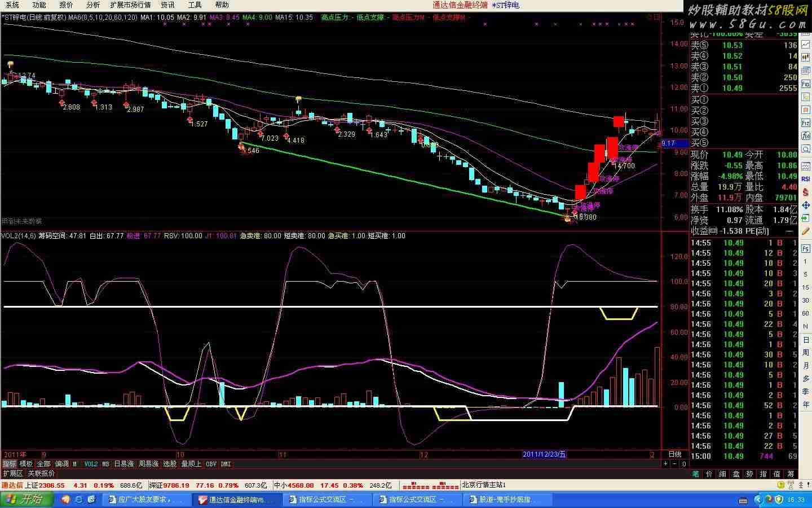
Task: Select the 1-minute period
Action: [806, 262]
